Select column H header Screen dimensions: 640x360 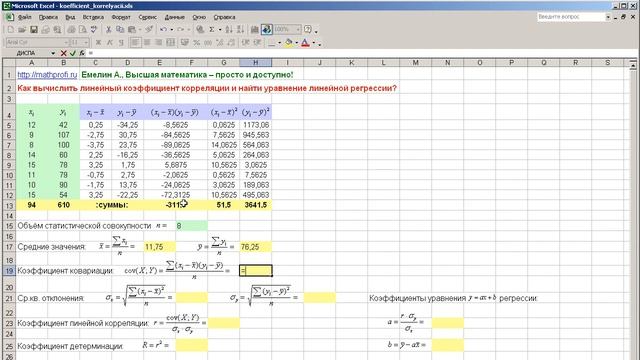click(x=256, y=62)
